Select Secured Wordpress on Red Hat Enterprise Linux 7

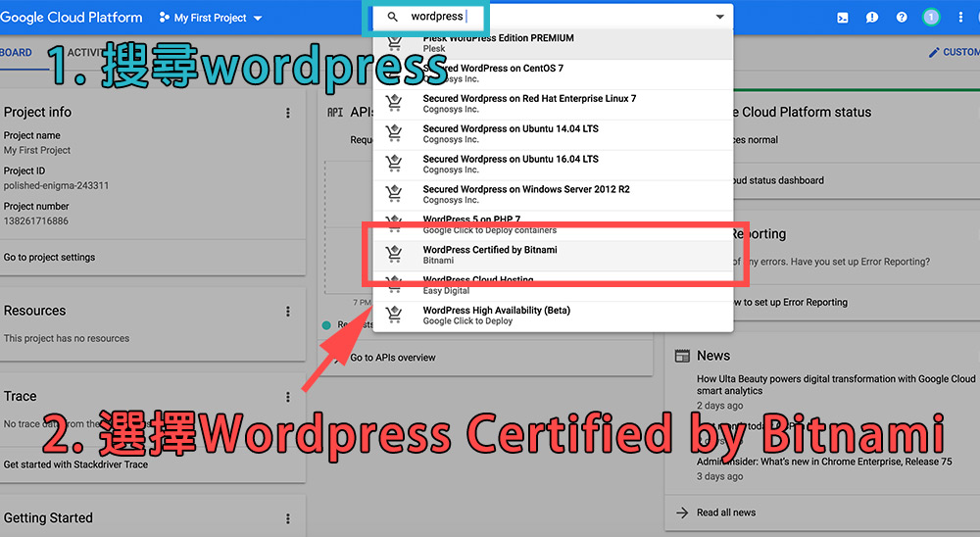(x=553, y=104)
